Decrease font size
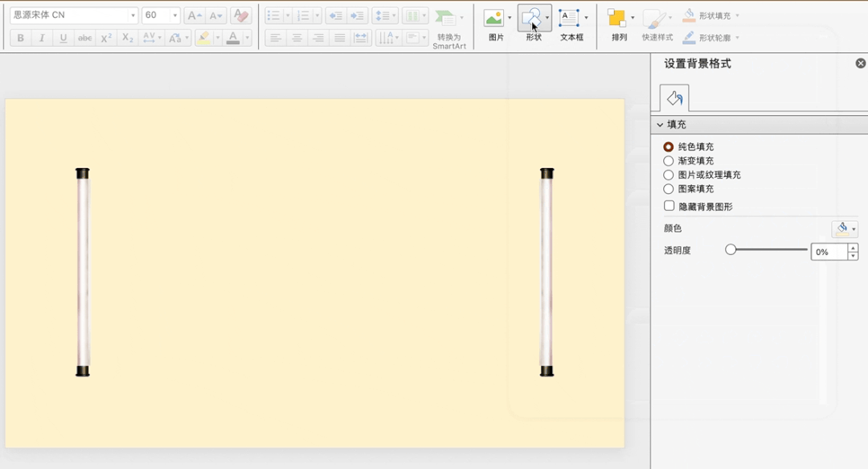The height and width of the screenshot is (469, 868). [216, 15]
